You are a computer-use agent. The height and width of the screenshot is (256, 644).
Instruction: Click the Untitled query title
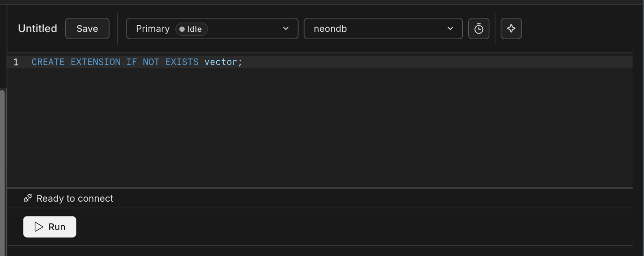click(x=37, y=29)
